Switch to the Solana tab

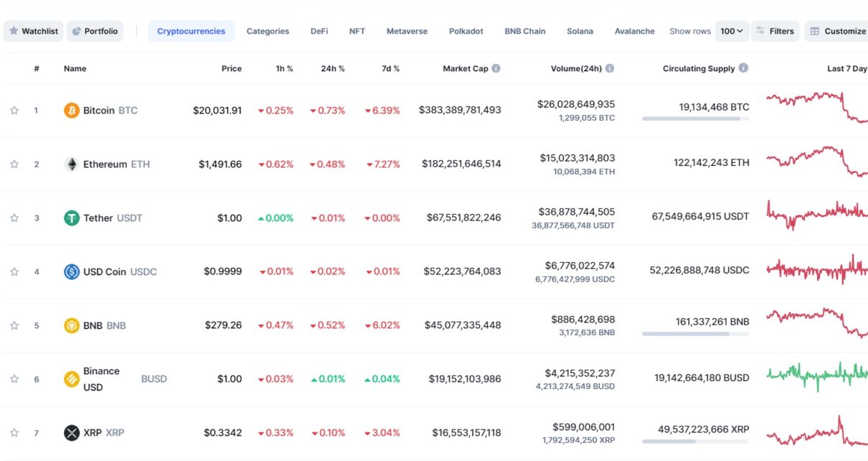(580, 31)
